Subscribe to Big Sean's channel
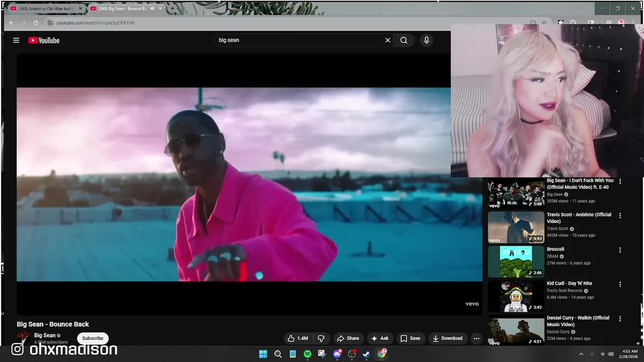Screen dimensions: 644x362 pyautogui.click(x=93, y=338)
